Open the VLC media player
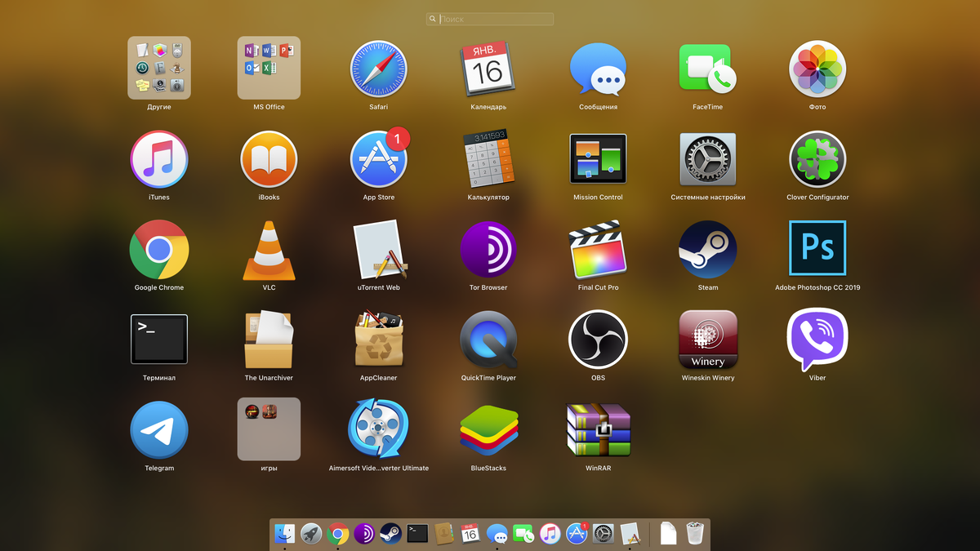 point(269,251)
